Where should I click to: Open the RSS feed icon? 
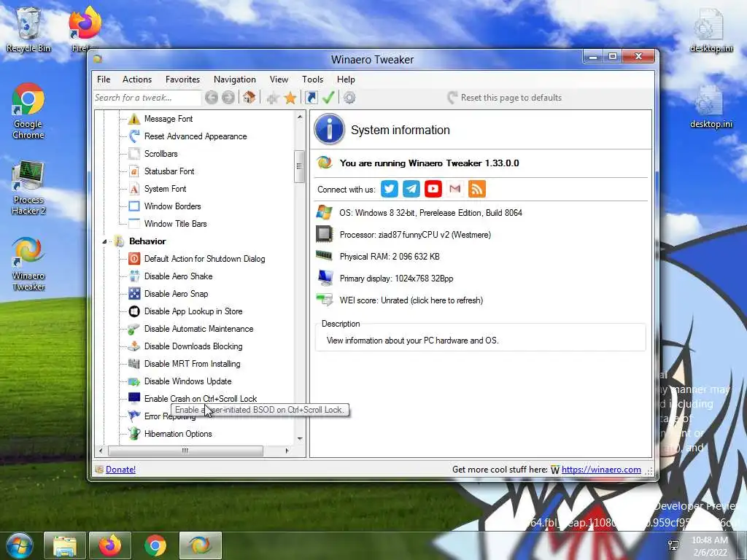[477, 189]
